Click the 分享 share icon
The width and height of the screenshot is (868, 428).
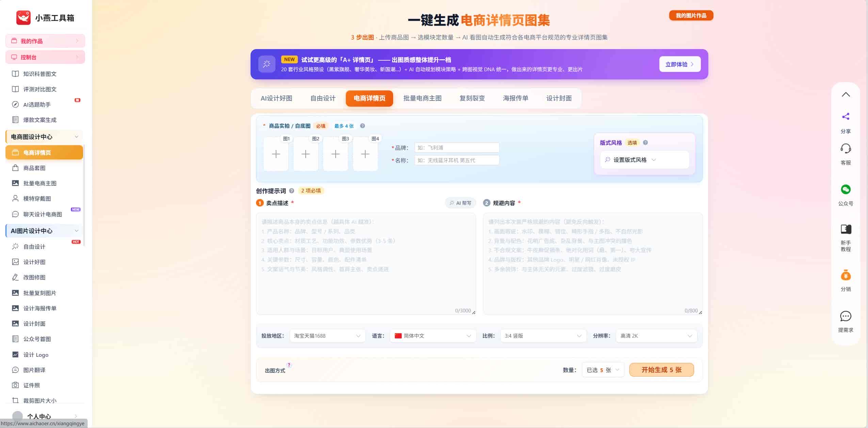click(x=846, y=117)
